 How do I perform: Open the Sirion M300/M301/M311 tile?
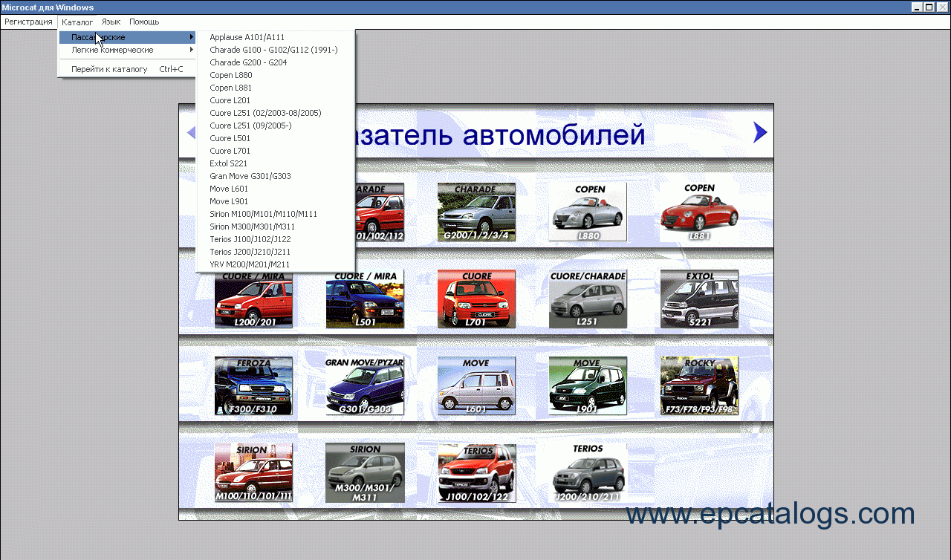point(365,473)
